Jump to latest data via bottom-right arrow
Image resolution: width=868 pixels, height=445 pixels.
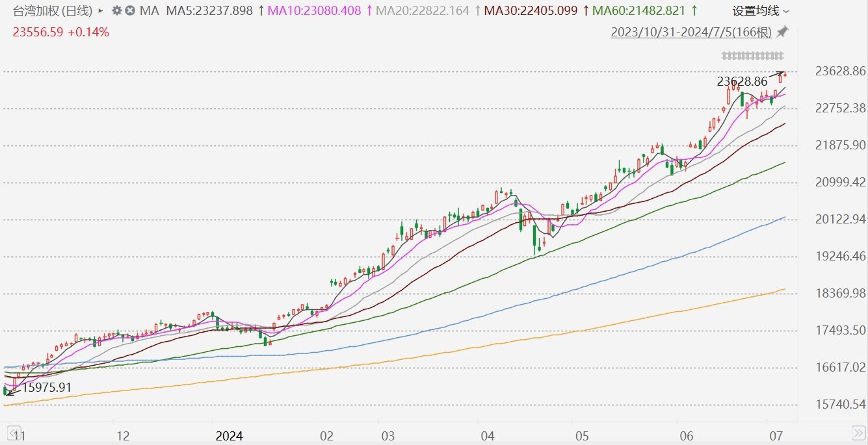point(858,433)
